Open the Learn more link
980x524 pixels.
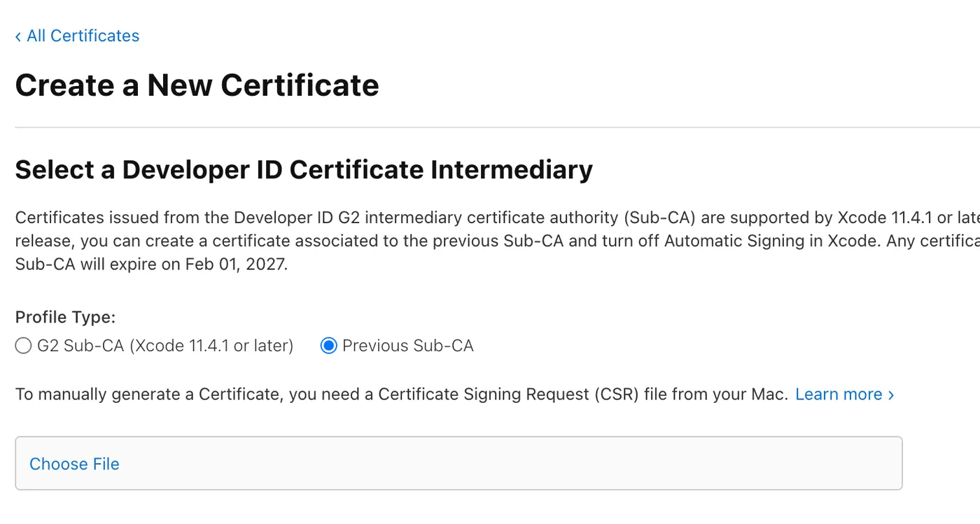pyautogui.click(x=839, y=395)
